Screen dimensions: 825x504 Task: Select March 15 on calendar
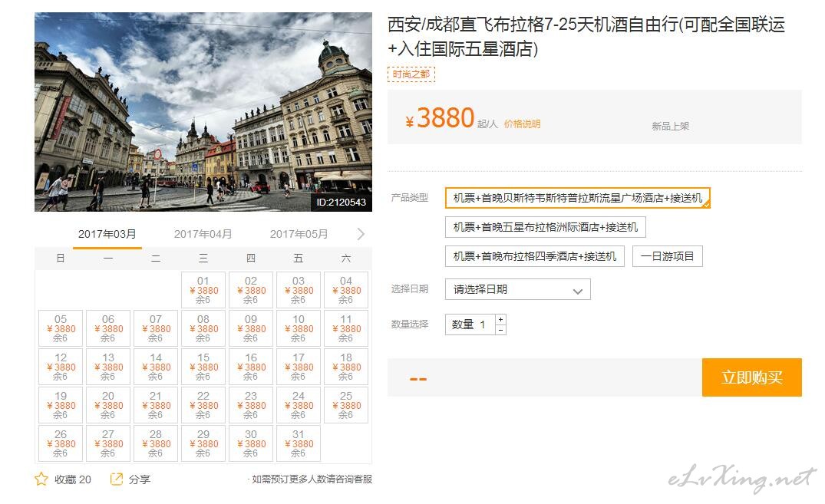(203, 367)
